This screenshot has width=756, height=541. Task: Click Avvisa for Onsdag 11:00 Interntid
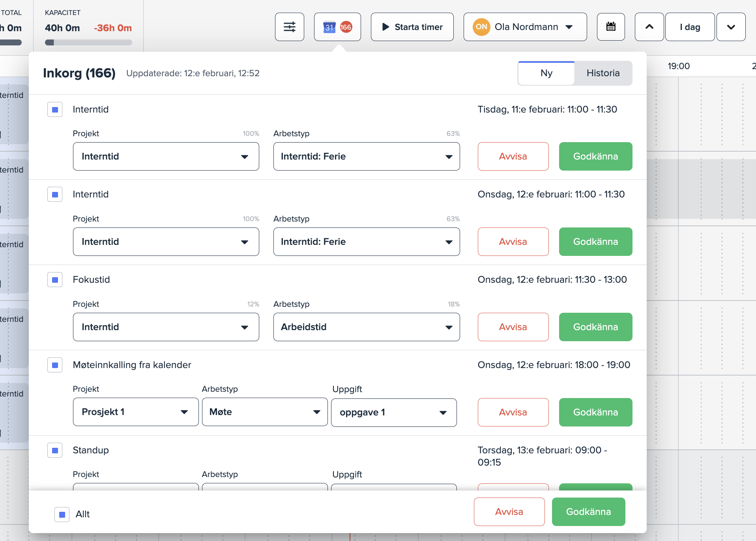(513, 242)
